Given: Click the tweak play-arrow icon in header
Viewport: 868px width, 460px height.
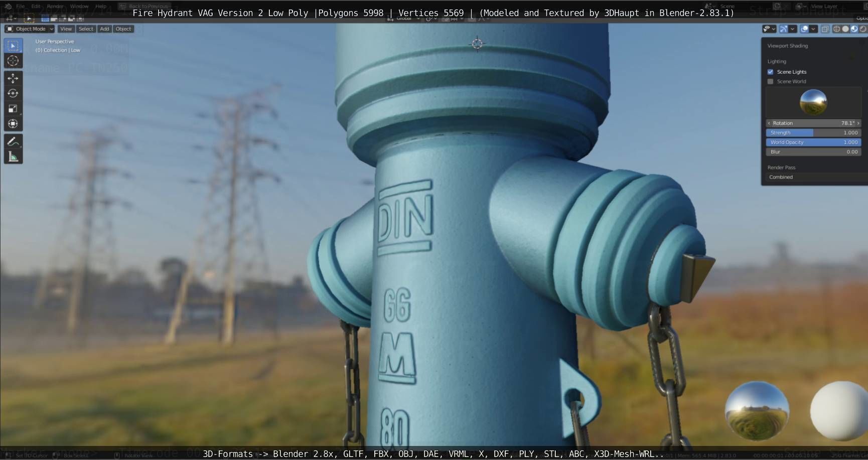Looking at the screenshot, I should click(x=29, y=19).
